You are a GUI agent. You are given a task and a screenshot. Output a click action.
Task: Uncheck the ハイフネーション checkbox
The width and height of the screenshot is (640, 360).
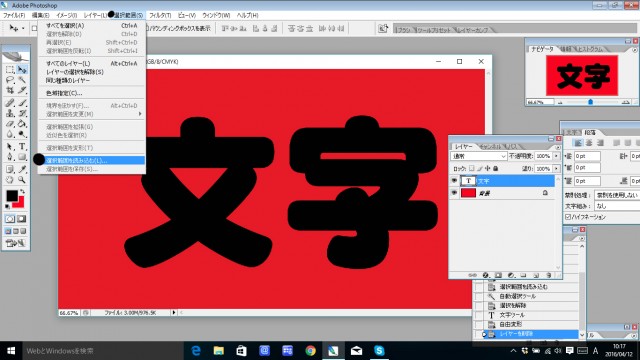pos(568,217)
